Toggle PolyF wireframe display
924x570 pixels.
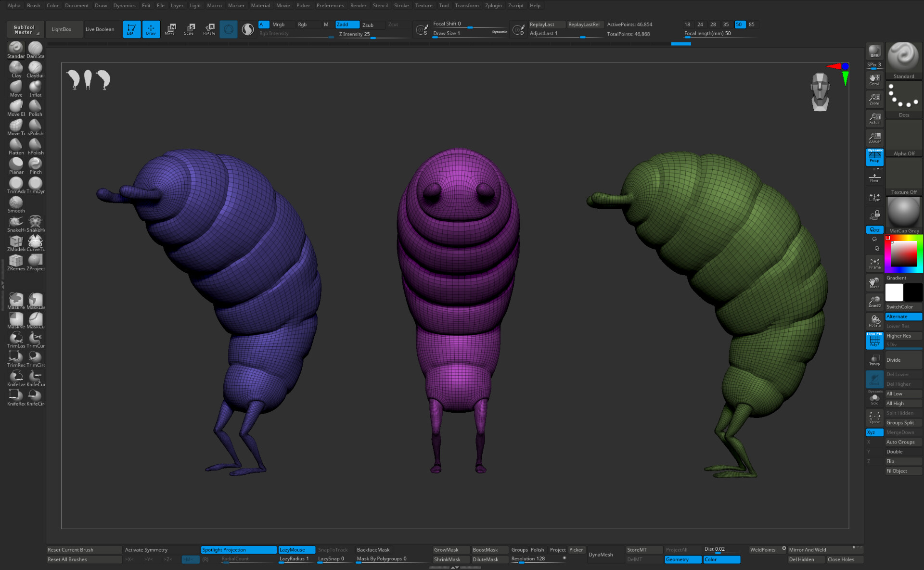coord(874,340)
